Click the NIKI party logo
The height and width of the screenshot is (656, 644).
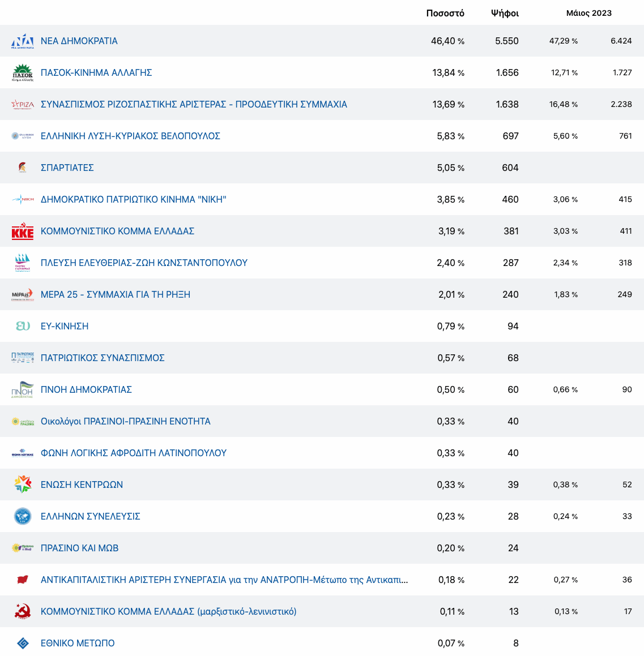[23, 200]
